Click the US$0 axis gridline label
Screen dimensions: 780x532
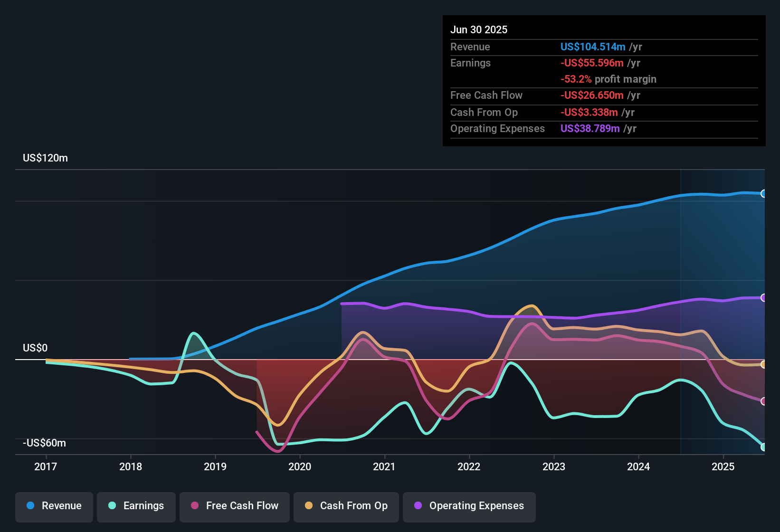pos(35,348)
